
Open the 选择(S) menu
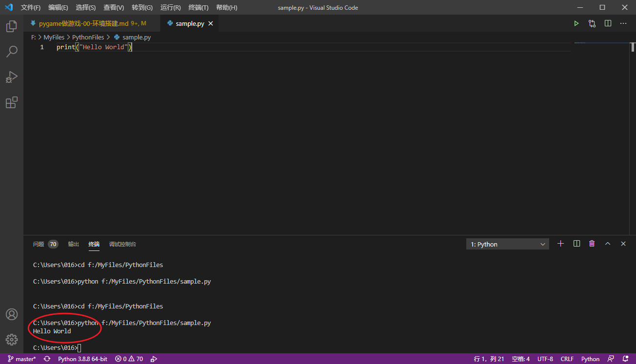click(86, 8)
